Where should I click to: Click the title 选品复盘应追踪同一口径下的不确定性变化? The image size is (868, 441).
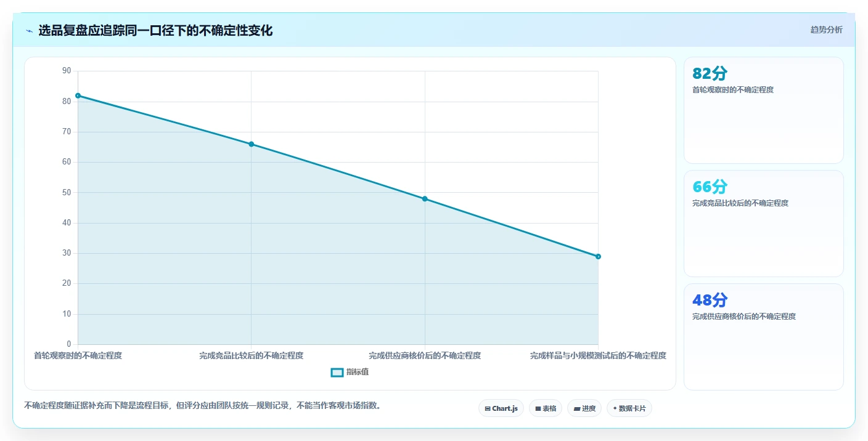tap(155, 31)
